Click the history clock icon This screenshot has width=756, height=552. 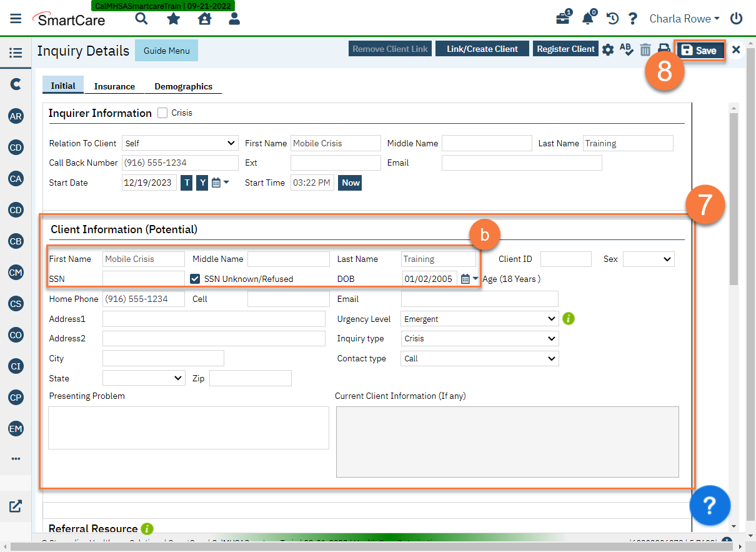pos(612,19)
